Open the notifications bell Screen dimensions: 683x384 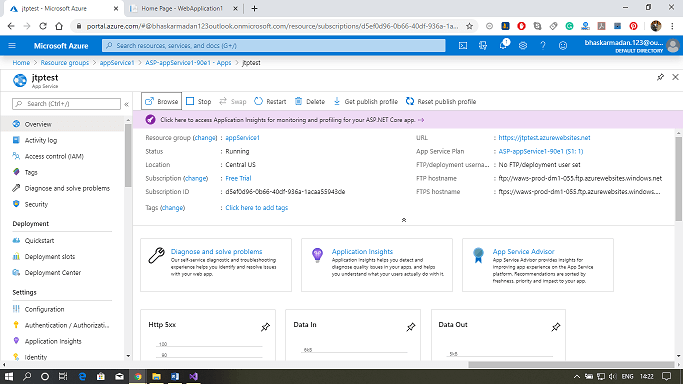tap(503, 45)
